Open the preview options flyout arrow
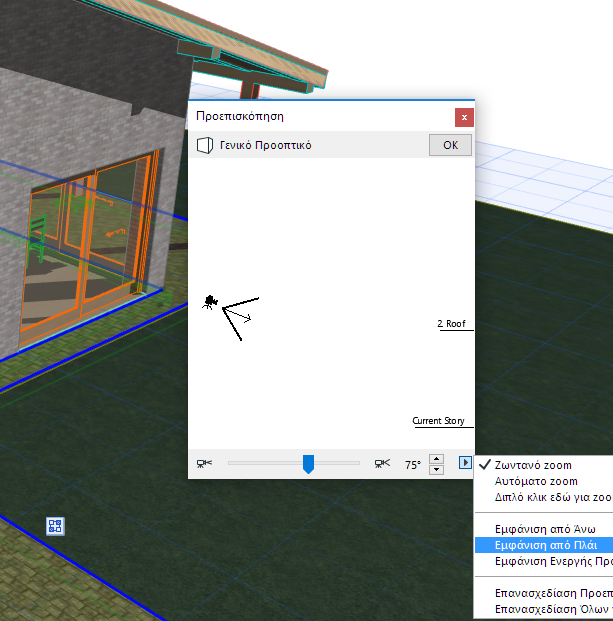The height and width of the screenshot is (621, 613). click(x=465, y=463)
